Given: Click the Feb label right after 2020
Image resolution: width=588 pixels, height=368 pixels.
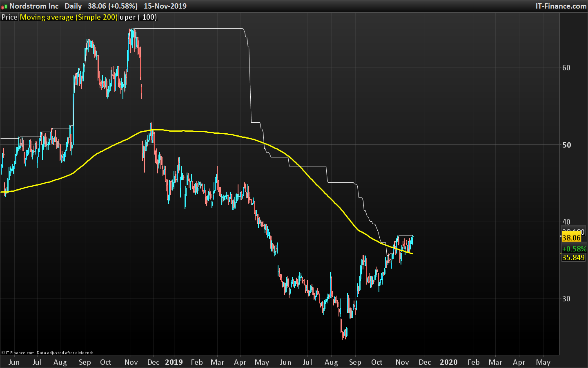Looking at the screenshot, I should (x=474, y=362).
